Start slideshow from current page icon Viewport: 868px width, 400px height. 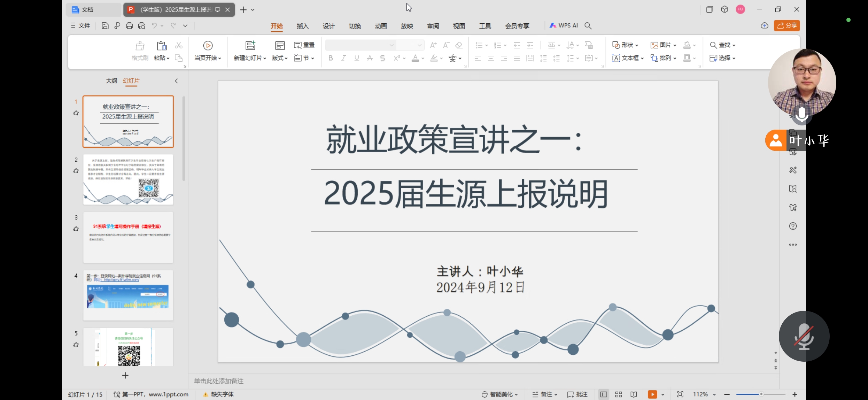(208, 46)
